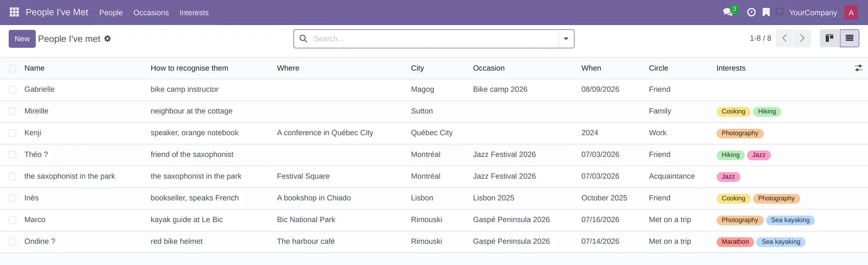The image size is (868, 265).
Task: Sort by the City column header
Action: 417,68
